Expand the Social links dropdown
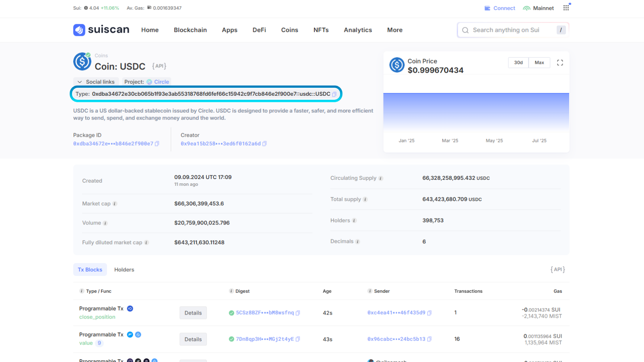Viewport: 644px width, 362px height. click(96, 82)
